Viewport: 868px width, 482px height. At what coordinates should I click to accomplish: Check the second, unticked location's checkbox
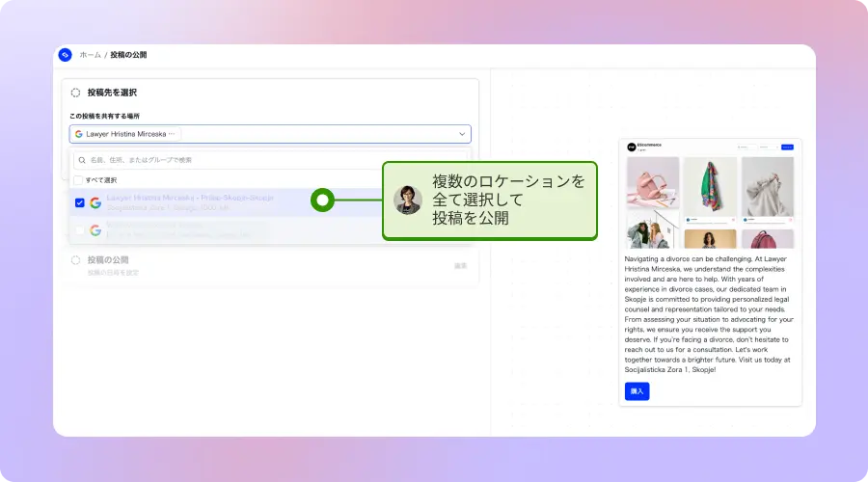tap(80, 229)
